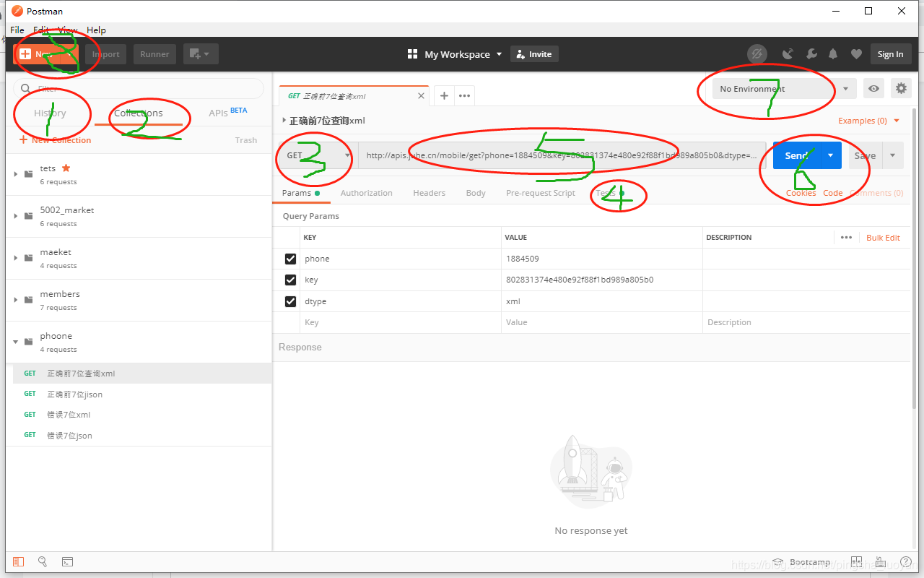Expand the members collection arrow

16,300
